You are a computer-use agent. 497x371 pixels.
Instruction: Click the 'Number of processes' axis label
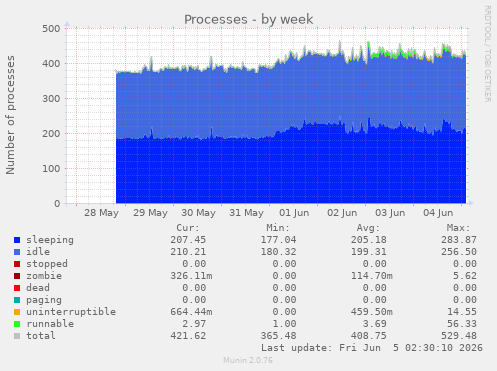[10, 115]
